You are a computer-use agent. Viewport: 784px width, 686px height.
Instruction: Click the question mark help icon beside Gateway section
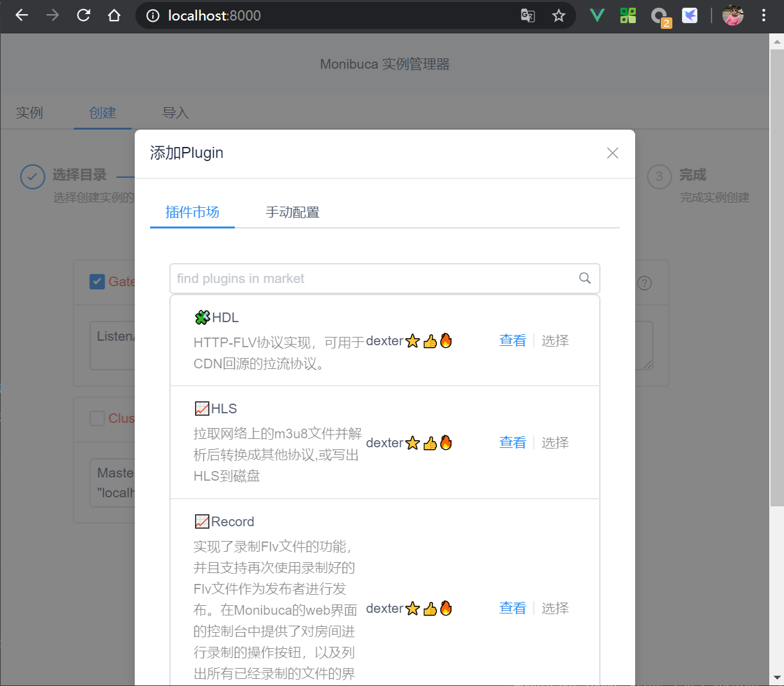pyautogui.click(x=644, y=282)
